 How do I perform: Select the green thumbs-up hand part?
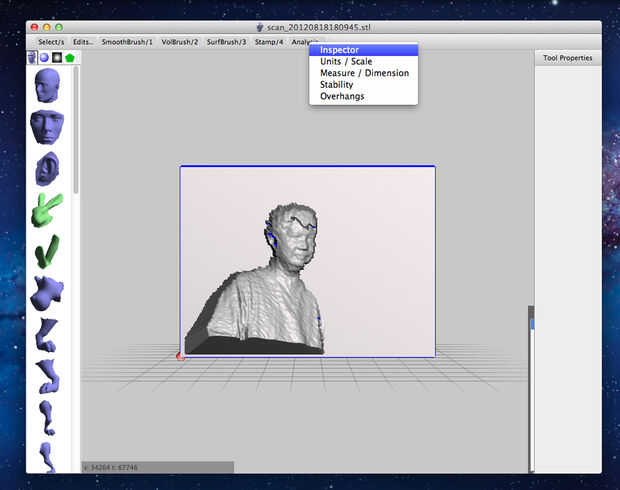pyautogui.click(x=47, y=252)
